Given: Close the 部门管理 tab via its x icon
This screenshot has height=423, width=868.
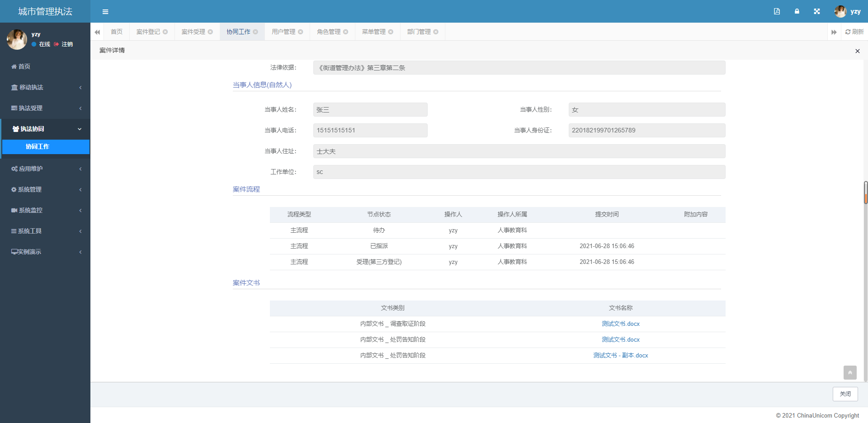Looking at the screenshot, I should coord(436,32).
